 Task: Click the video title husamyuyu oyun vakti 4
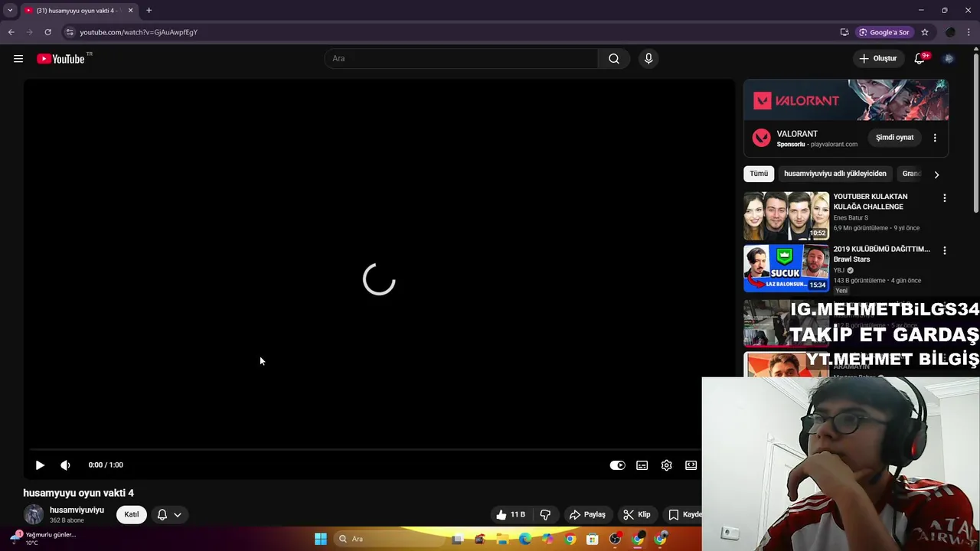coord(78,493)
